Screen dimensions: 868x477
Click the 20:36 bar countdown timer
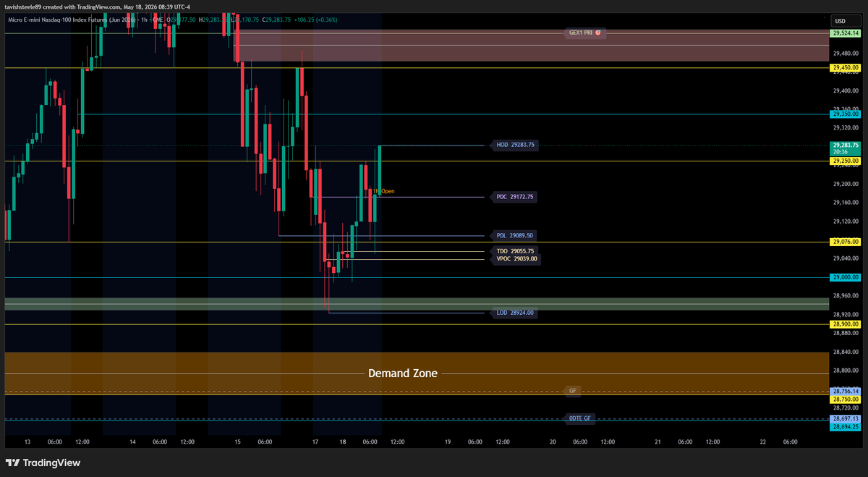pos(840,152)
